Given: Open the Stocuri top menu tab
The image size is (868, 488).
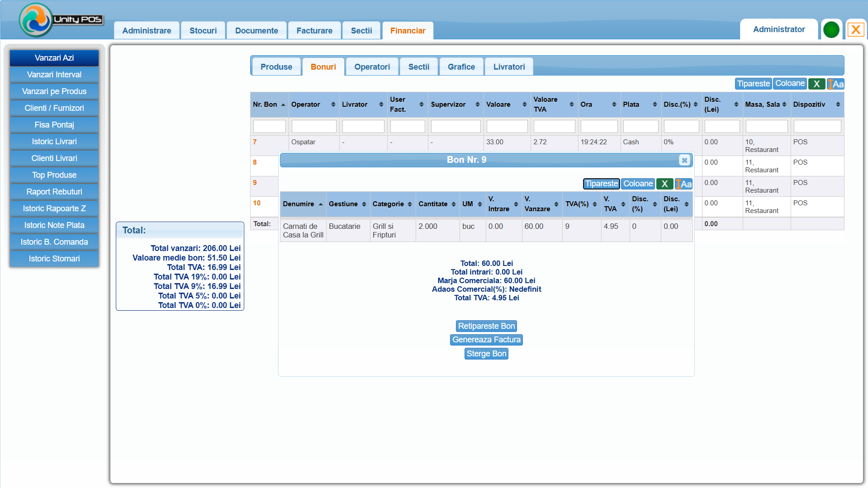Looking at the screenshot, I should coord(203,31).
